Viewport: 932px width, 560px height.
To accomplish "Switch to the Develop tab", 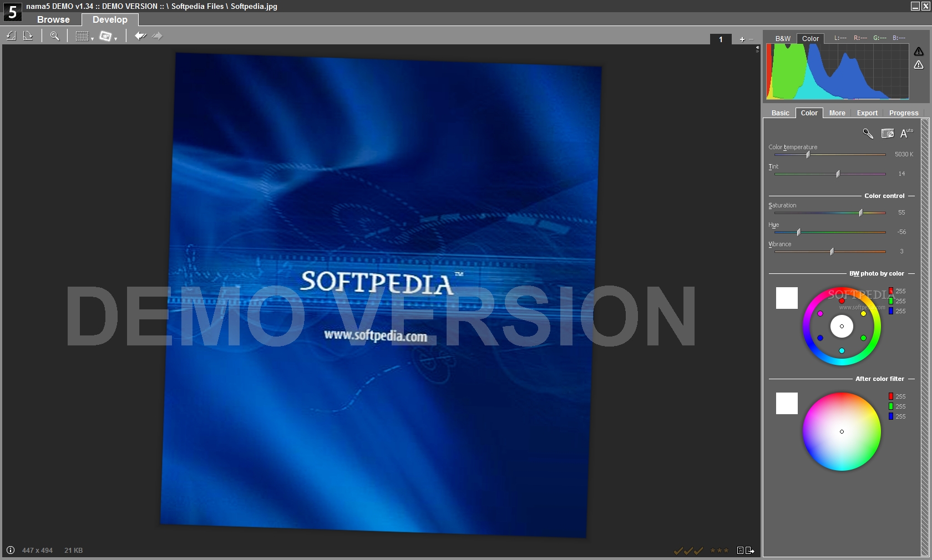I will click(110, 19).
